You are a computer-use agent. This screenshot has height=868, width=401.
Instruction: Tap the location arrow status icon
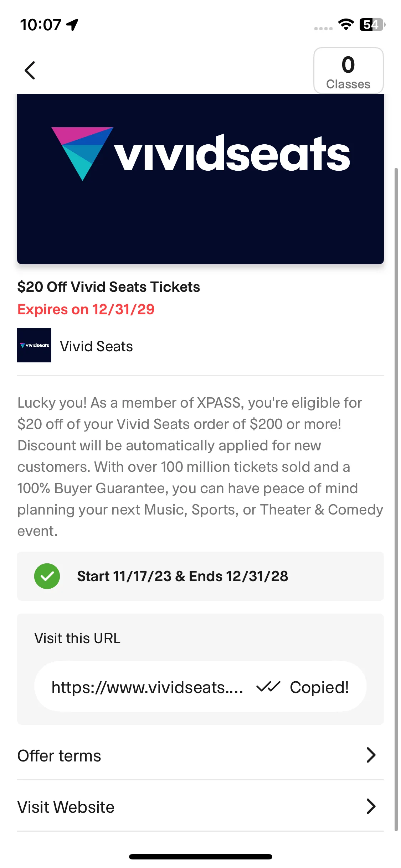click(72, 25)
